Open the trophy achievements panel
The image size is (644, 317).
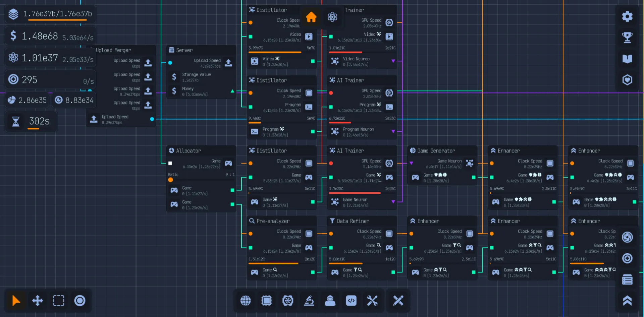627,37
